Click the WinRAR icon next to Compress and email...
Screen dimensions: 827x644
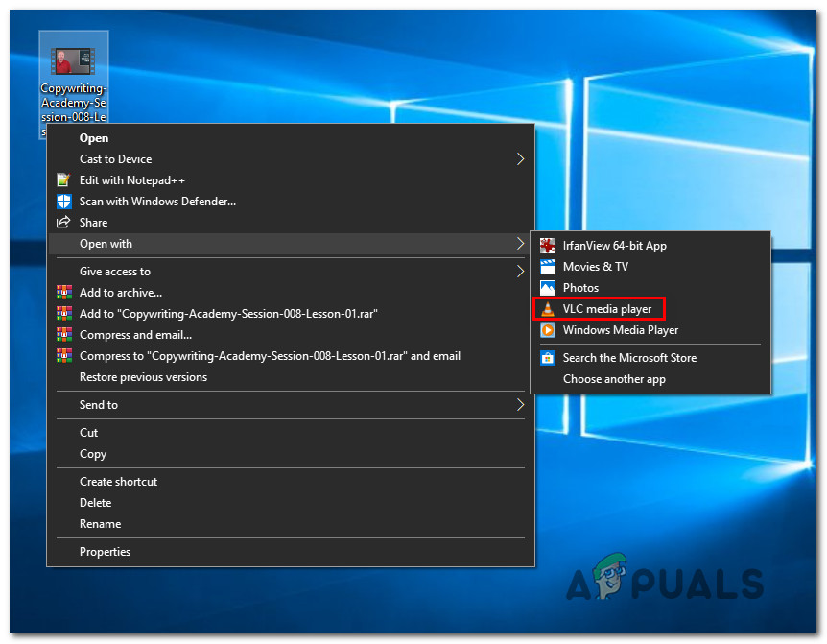click(64, 334)
